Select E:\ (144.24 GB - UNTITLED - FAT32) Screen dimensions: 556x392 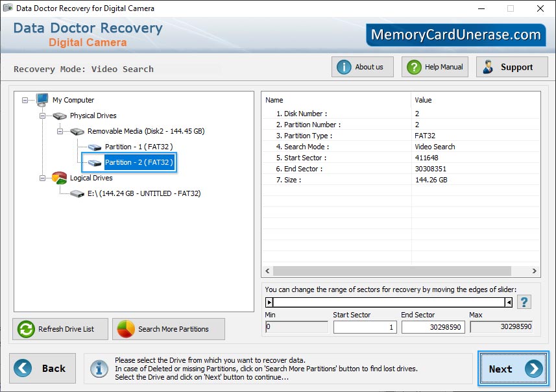click(x=144, y=193)
